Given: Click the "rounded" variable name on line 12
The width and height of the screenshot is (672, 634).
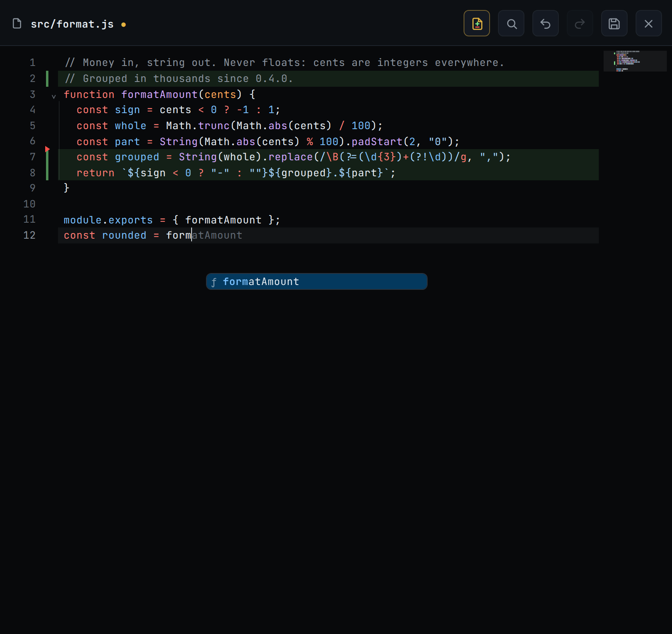Looking at the screenshot, I should point(124,235).
